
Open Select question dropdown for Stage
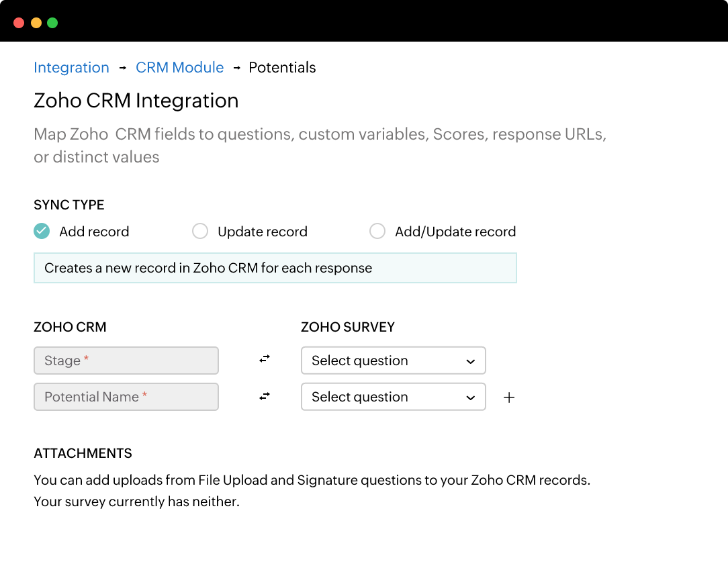coord(394,361)
